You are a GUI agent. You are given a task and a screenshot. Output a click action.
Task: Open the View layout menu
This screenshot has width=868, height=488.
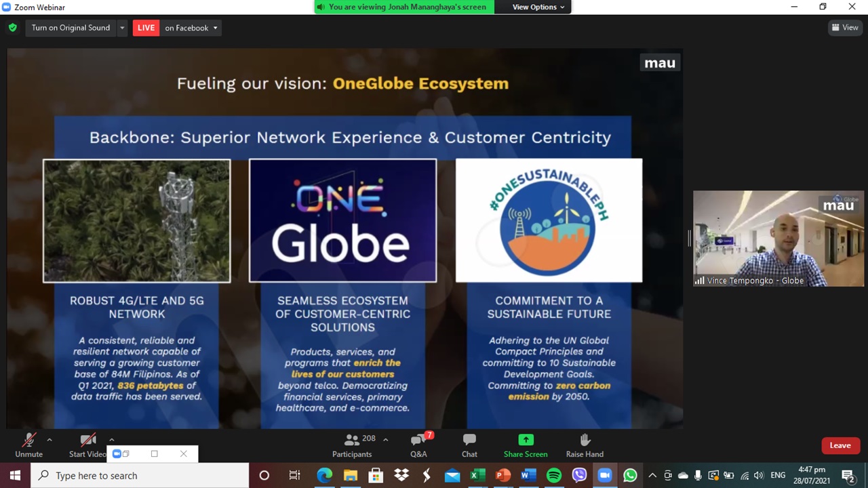pos(845,28)
